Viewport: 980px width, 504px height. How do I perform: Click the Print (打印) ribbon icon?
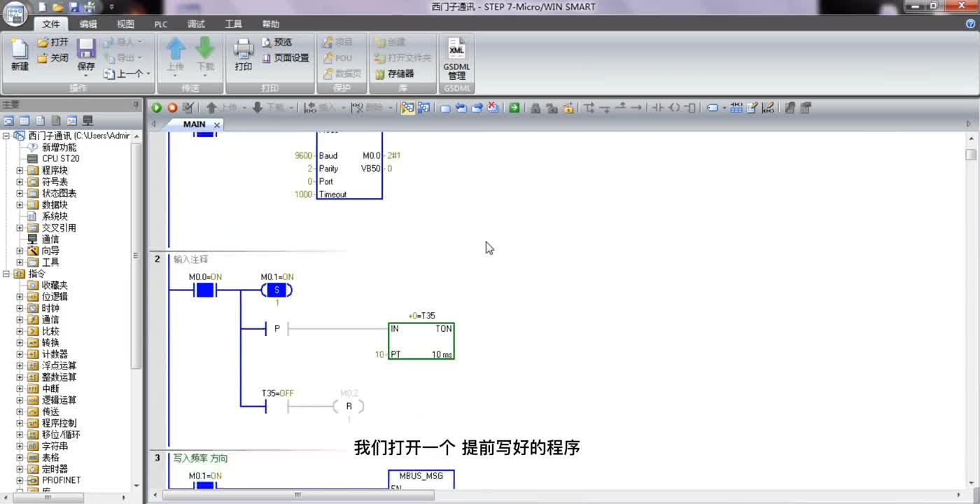[244, 55]
